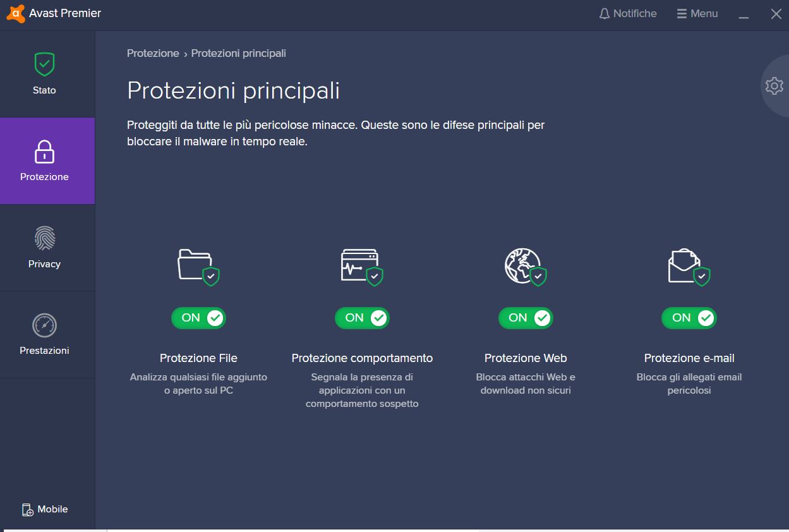Click the Protezione Web globe icon
This screenshot has width=789, height=532.
tap(526, 267)
